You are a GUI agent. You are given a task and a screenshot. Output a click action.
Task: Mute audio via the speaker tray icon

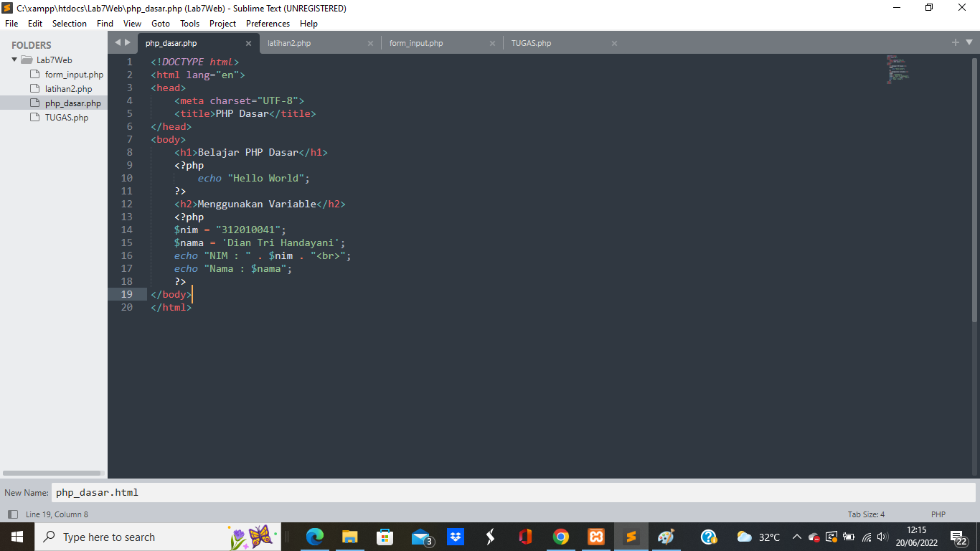coord(882,537)
